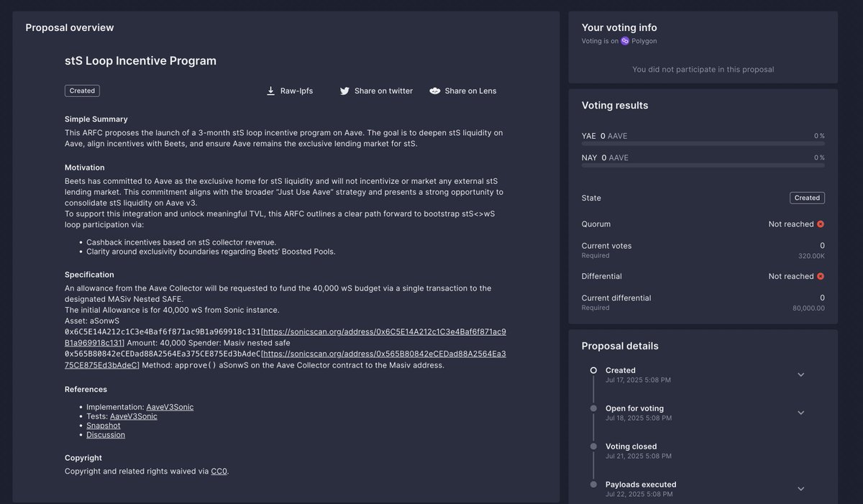This screenshot has width=863, height=504.
Task: Click the Voting closed timeline dot
Action: click(x=593, y=446)
